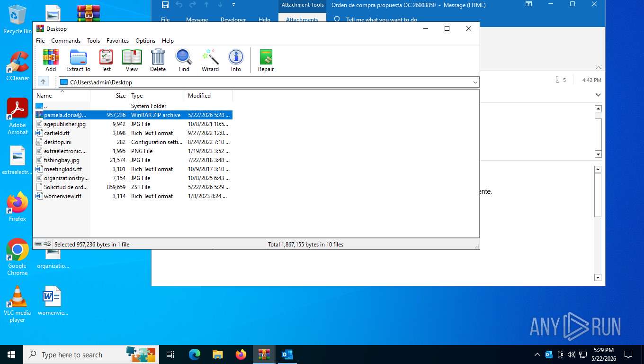Screen dimensions: 644x364
Task: Select the pamela.doria ZIP archive row
Action: coord(133,115)
